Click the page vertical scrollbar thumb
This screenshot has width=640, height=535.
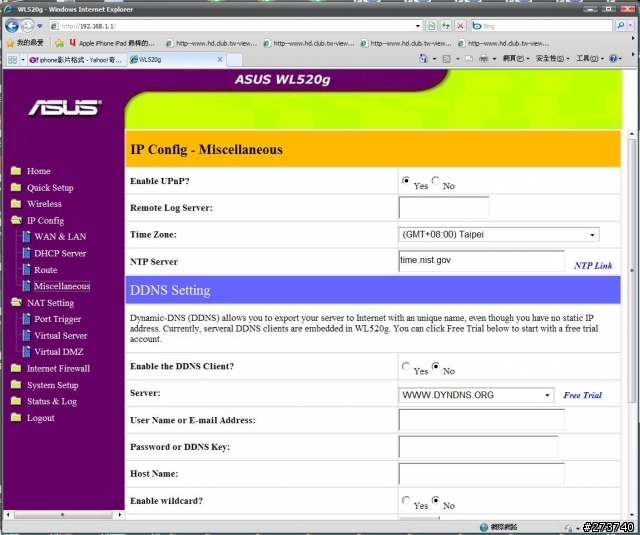pyautogui.click(x=631, y=271)
